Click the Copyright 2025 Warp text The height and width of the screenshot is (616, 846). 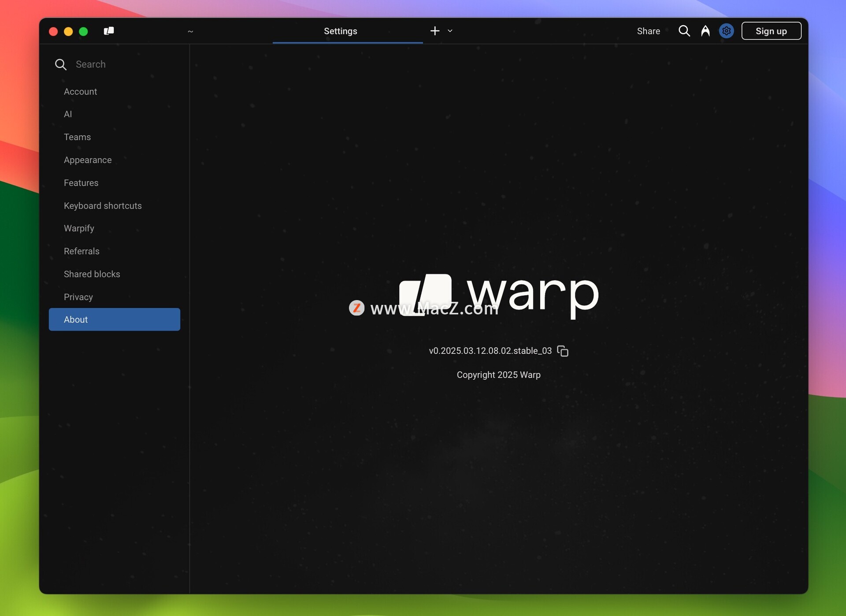click(498, 375)
